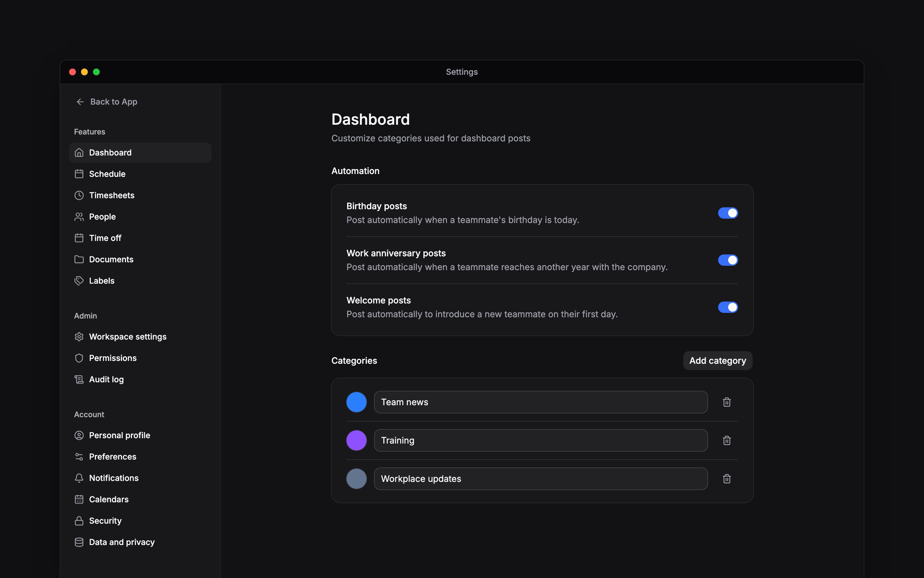Select Dashboard in the sidebar
This screenshot has height=578, width=924.
[x=140, y=153]
